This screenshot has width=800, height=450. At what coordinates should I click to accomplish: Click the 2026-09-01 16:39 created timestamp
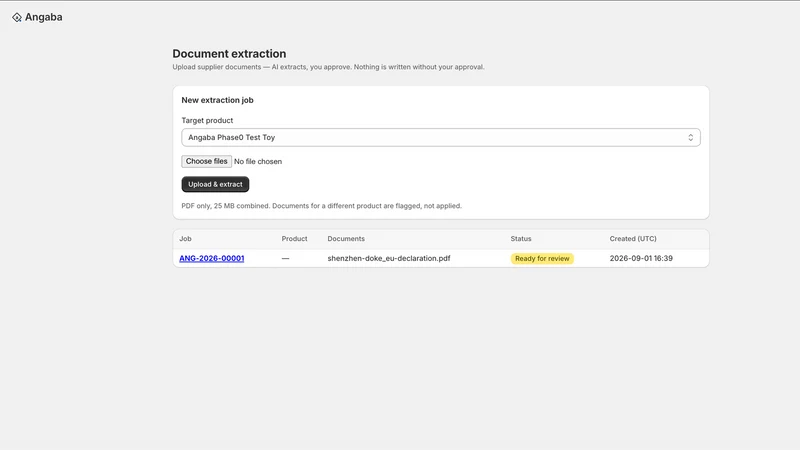(641, 258)
